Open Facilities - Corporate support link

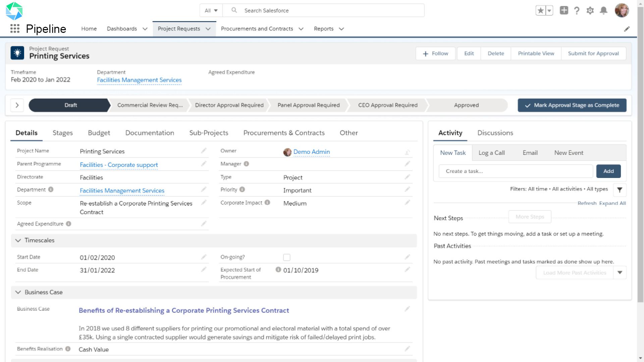[119, 165]
